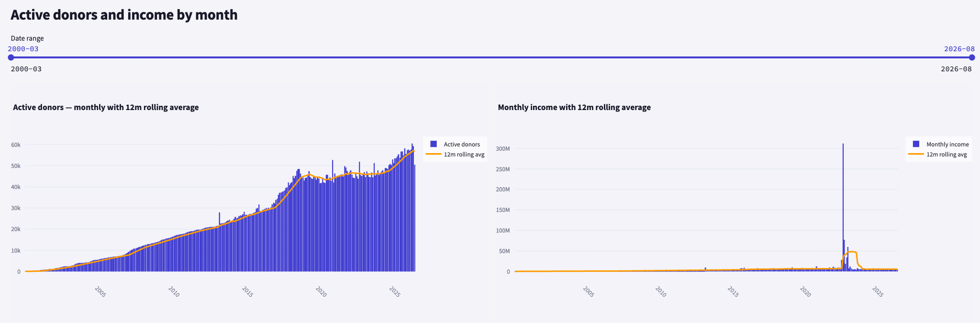
Task: Click the blue Active donors legend swatch
Action: (x=434, y=144)
